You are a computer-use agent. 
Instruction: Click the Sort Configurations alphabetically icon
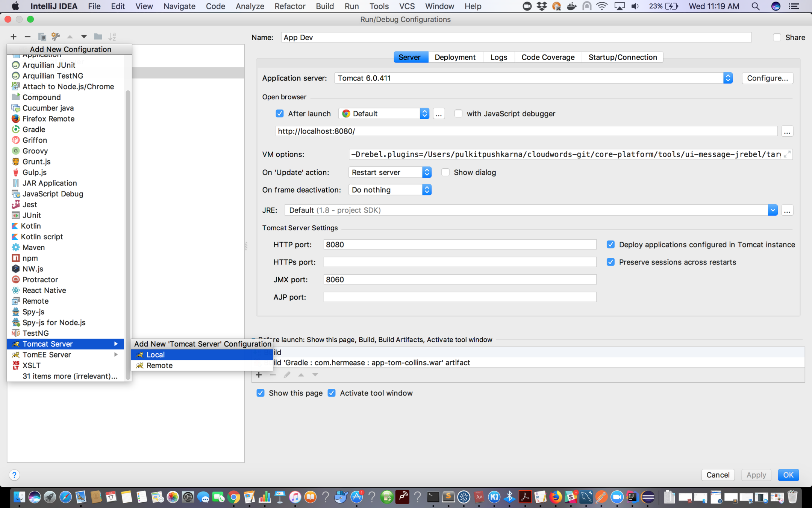[x=112, y=37]
